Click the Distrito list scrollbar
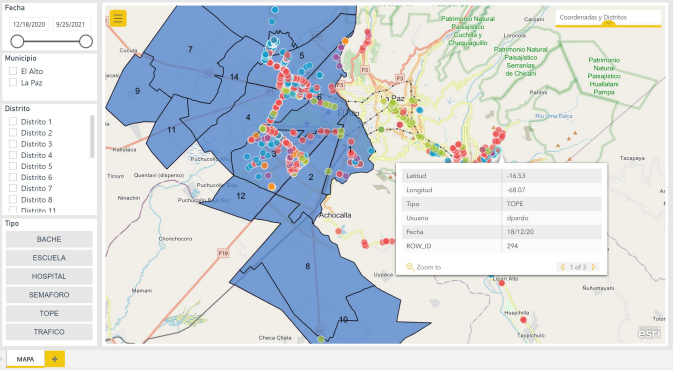The width and height of the screenshot is (673, 370). pyautogui.click(x=92, y=136)
